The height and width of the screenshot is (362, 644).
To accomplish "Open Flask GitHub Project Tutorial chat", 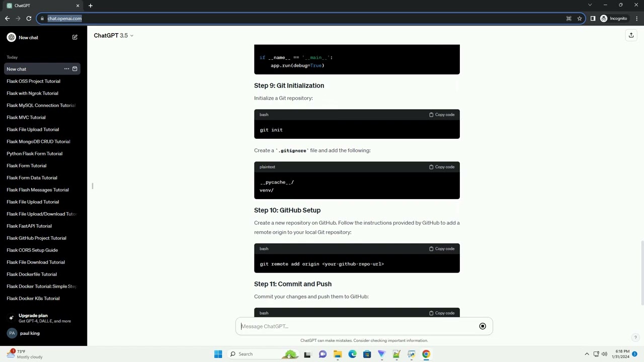I will (x=36, y=238).
